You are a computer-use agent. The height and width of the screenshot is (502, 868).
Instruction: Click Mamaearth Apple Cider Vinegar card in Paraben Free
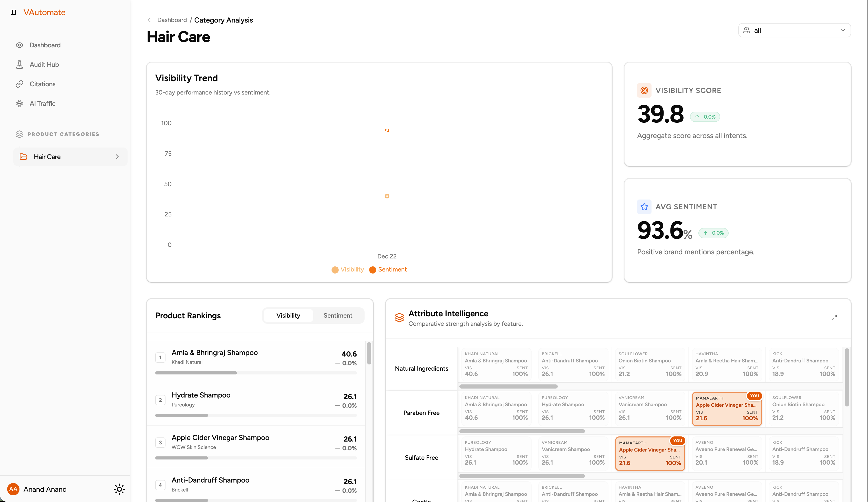(727, 409)
